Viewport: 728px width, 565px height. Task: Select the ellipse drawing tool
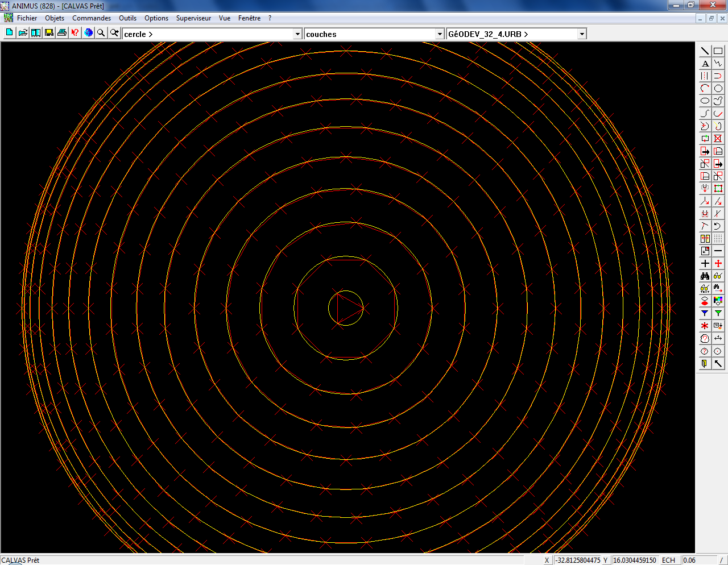[x=705, y=101]
